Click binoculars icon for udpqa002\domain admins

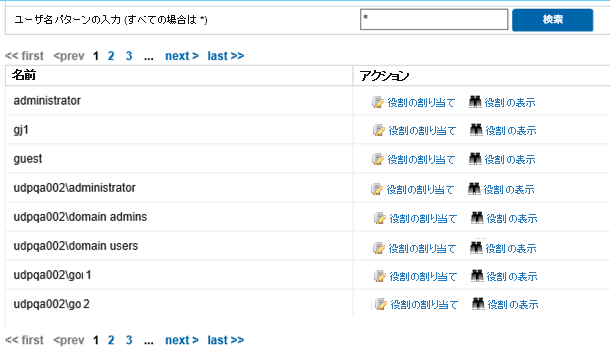pos(477,218)
